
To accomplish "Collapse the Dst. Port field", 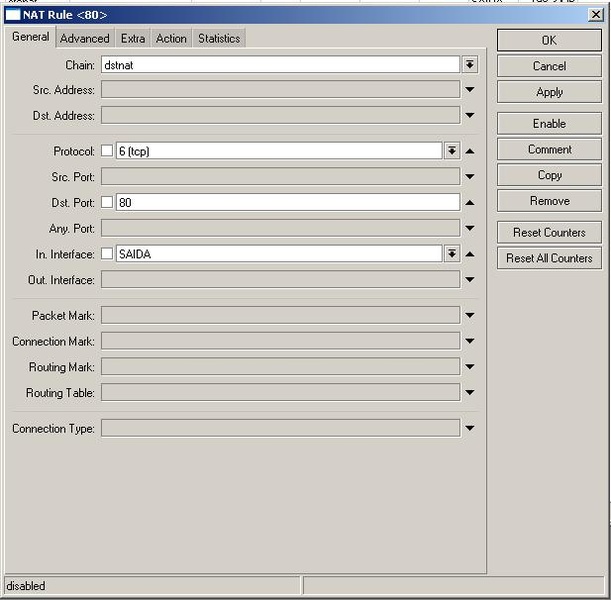I will tap(470, 203).
